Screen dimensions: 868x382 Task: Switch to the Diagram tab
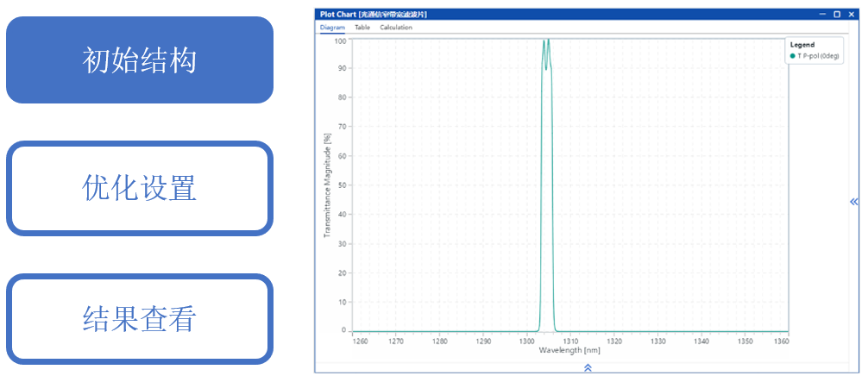332,28
